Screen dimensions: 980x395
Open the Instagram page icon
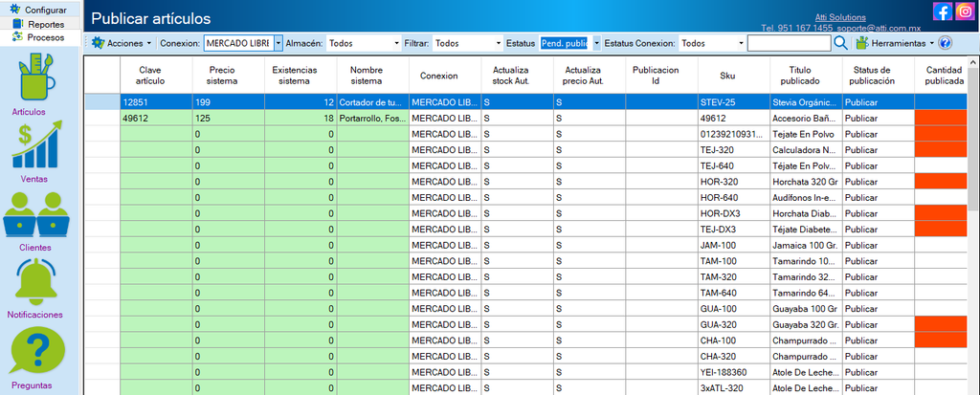coord(965,11)
